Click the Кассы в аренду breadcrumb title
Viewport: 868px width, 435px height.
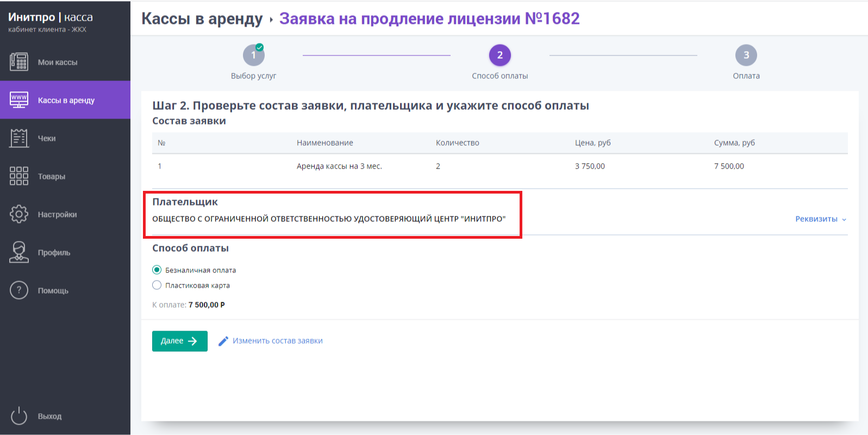click(202, 18)
